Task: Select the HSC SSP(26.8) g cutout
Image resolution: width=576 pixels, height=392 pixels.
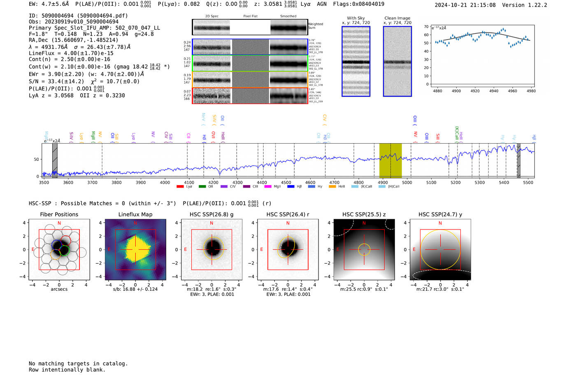Action: [x=211, y=250]
